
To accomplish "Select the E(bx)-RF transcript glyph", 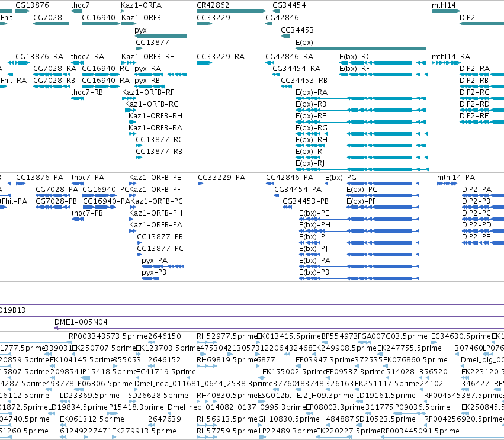I will (383, 75).
